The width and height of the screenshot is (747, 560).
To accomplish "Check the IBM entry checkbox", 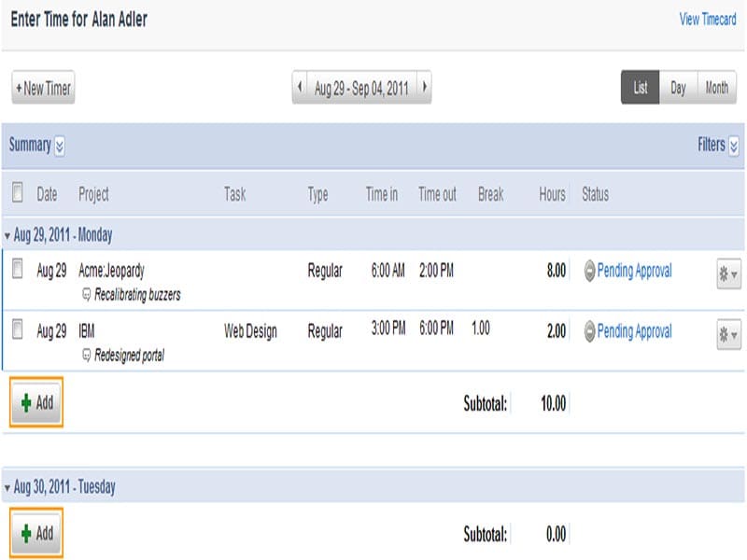I will pos(17,329).
